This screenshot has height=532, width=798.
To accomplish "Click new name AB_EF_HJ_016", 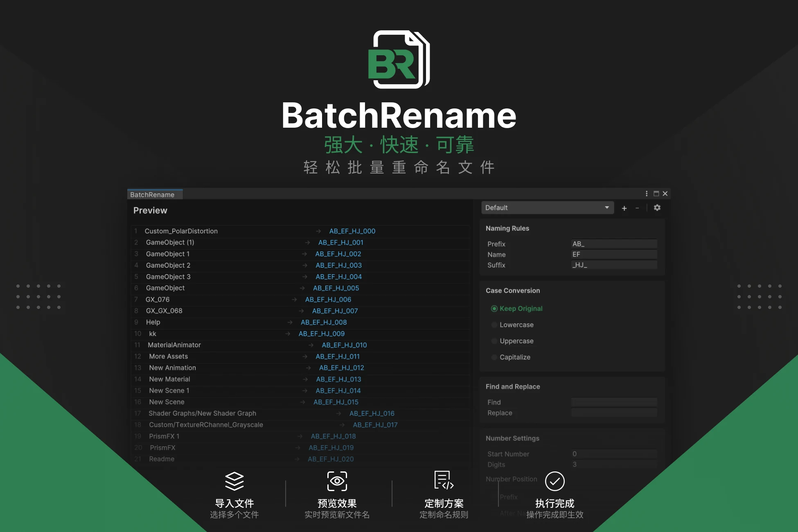I will point(372,413).
